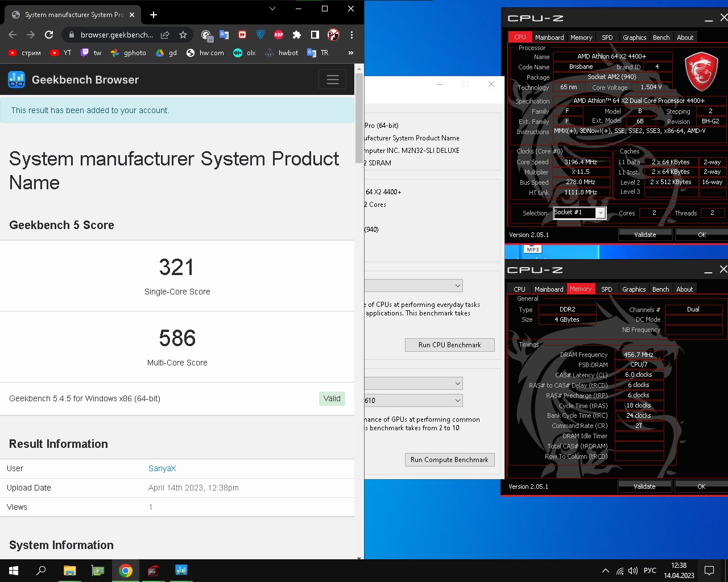The image size is (728, 582).
Task: Open Windows taskbar search
Action: coord(41,571)
